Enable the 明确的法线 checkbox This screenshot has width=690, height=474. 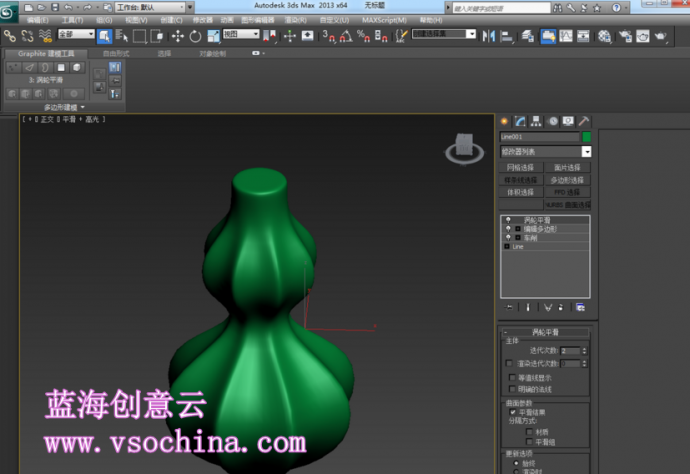[x=511, y=389]
